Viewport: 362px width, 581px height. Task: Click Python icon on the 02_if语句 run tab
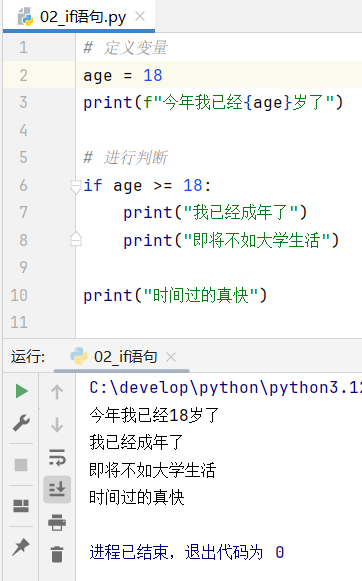point(79,356)
